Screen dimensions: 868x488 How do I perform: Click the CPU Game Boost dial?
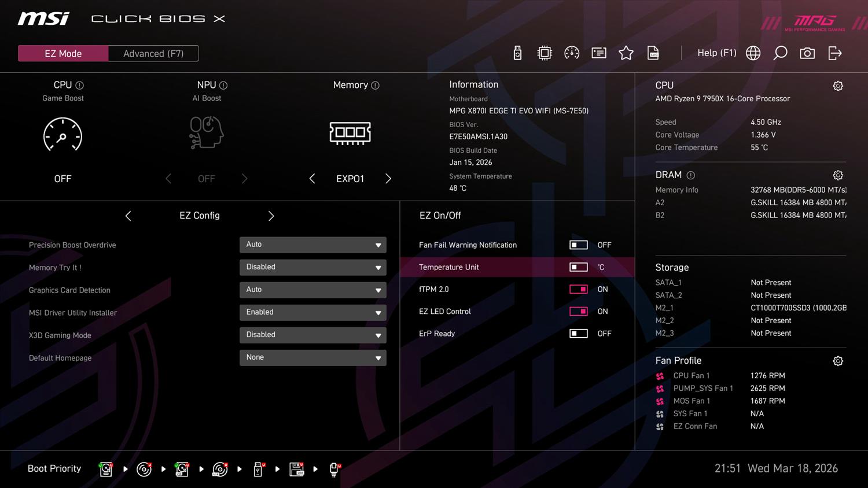62,135
